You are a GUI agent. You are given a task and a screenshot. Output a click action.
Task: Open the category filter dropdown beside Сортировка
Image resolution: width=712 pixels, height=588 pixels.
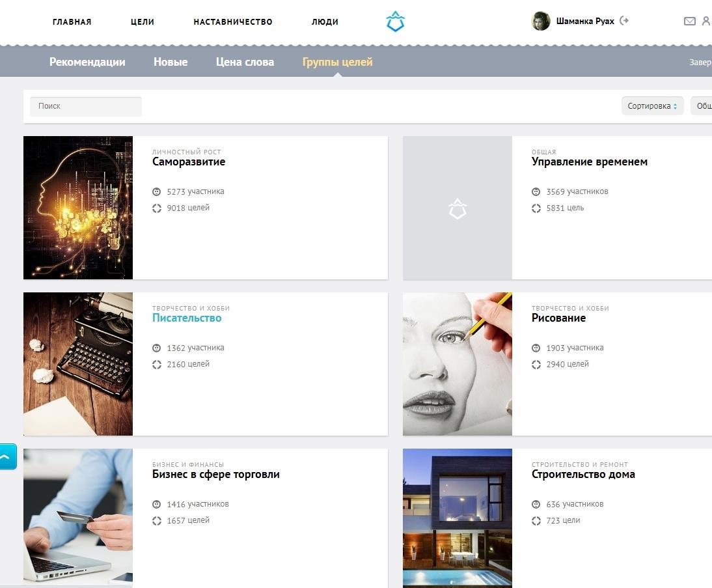tap(703, 106)
